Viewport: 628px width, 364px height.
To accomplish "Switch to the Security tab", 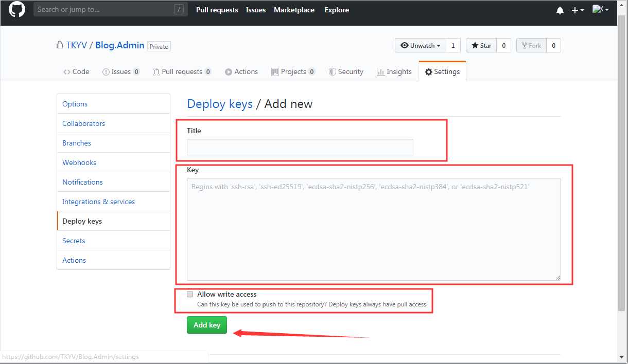I will [x=346, y=71].
